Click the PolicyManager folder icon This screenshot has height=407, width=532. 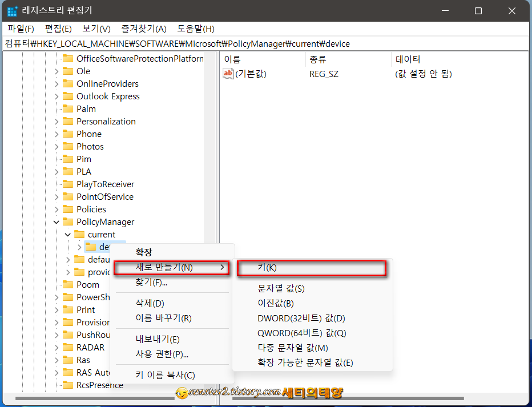coord(68,221)
